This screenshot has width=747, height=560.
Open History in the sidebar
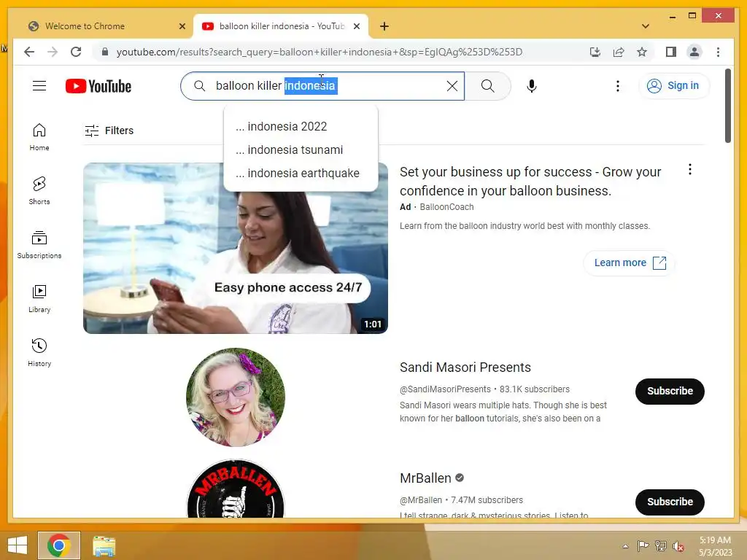[x=39, y=352]
